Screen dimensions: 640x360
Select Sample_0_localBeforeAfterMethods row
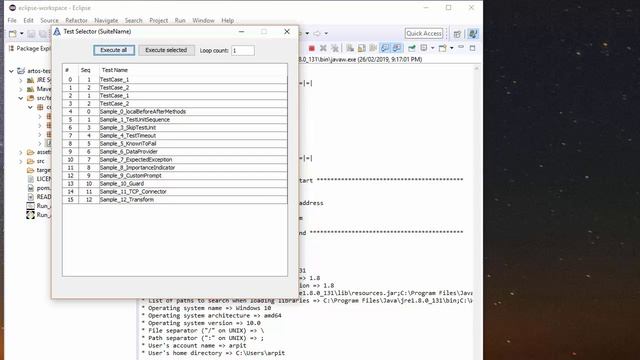175,111
